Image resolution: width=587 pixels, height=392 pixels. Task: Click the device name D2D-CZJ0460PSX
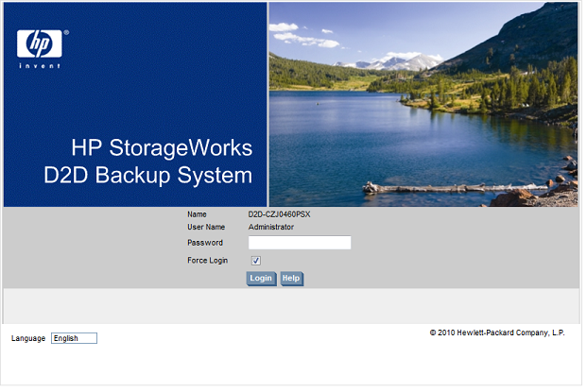point(279,214)
